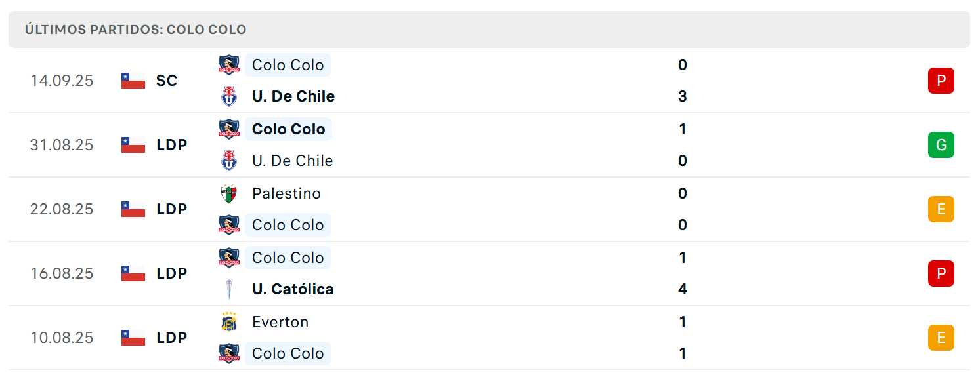Screen dimensions: 980x379
Task: Click red P result badge for 14.09.25
Action: click(941, 81)
